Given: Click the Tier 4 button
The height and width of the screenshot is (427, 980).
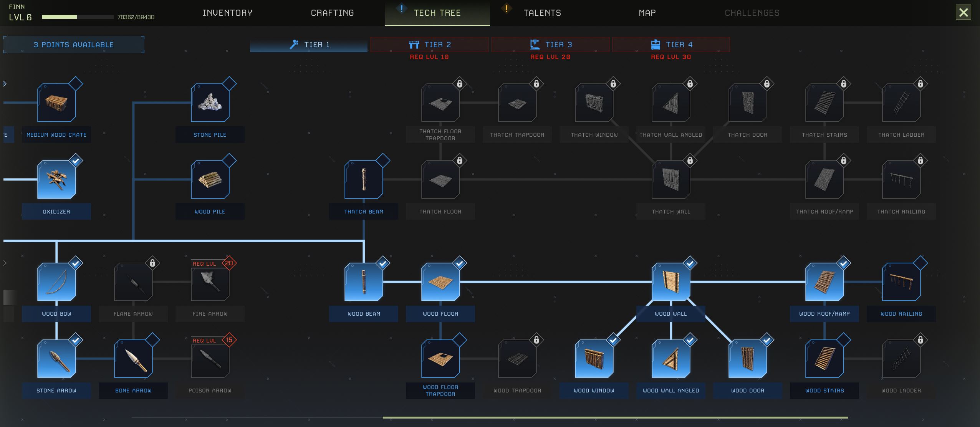Looking at the screenshot, I should tap(671, 45).
